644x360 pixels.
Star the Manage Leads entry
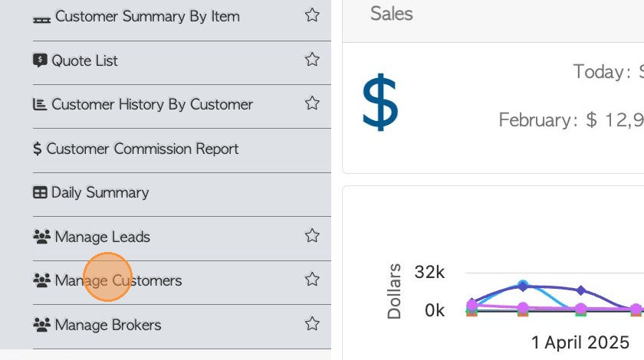(312, 236)
